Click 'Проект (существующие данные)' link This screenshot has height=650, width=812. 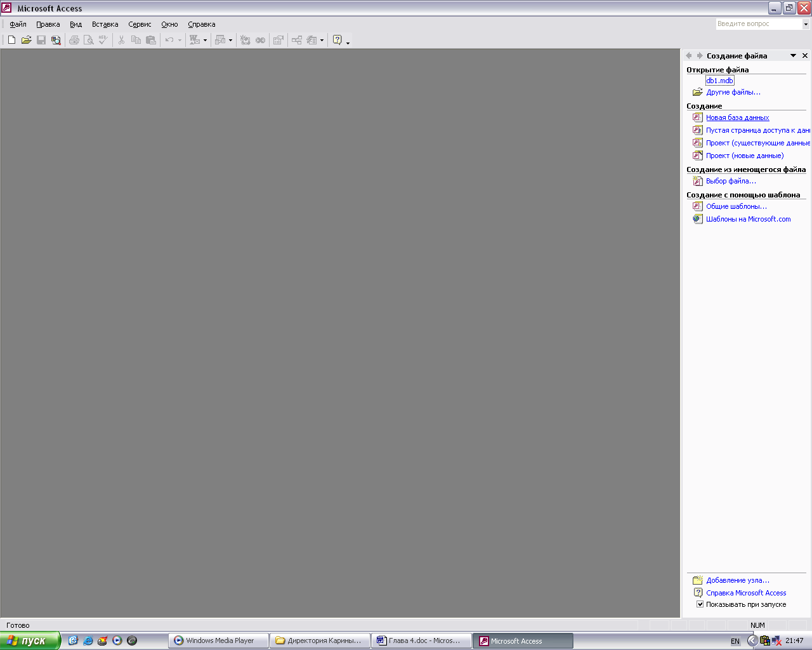(758, 143)
